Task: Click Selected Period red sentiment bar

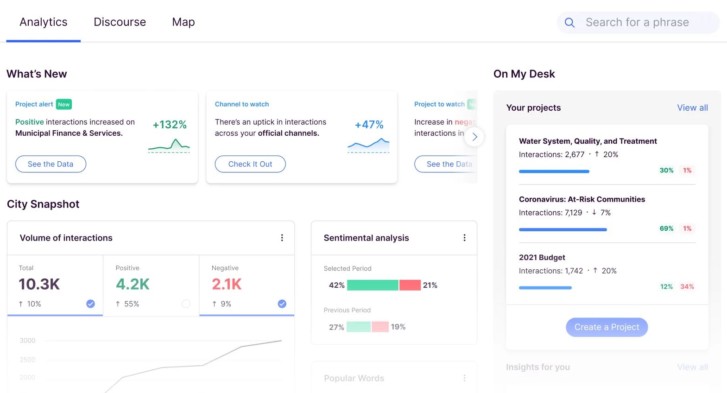Action: [x=410, y=285]
